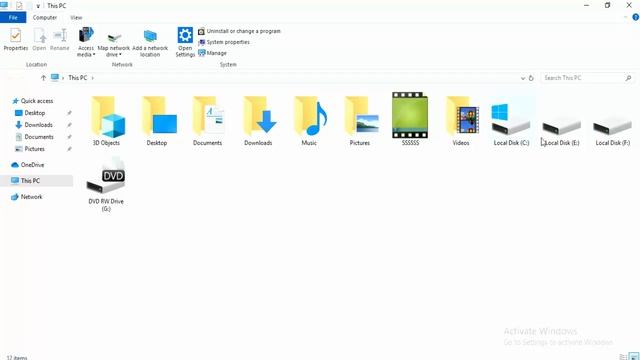Select Local Disk (E:) drive
This screenshot has width=640, height=360.
pos(562,129)
